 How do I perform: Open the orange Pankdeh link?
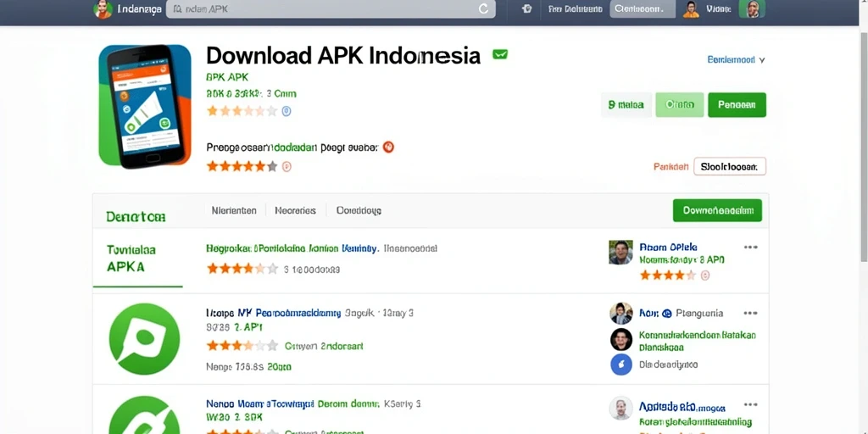671,166
